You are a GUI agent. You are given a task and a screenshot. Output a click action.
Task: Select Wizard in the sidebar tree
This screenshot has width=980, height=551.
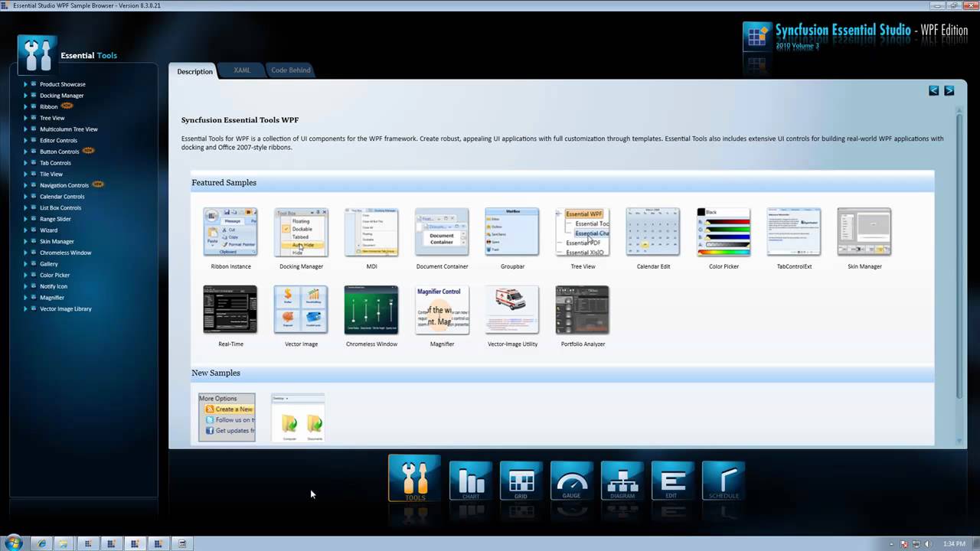pyautogui.click(x=48, y=230)
